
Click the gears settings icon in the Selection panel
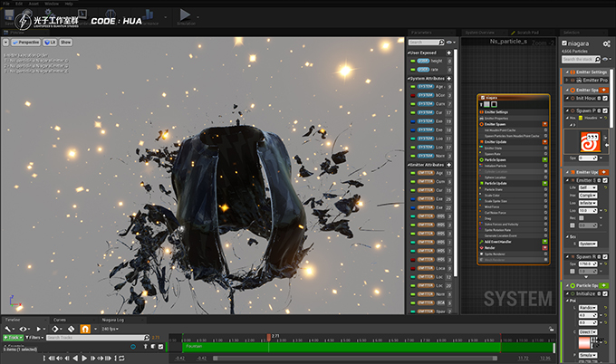click(607, 43)
